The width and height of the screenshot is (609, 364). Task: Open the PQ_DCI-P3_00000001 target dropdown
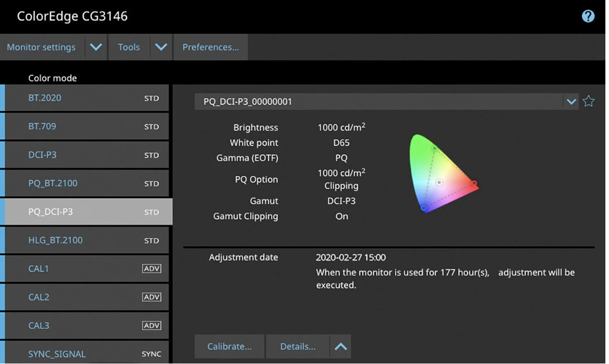click(x=387, y=101)
